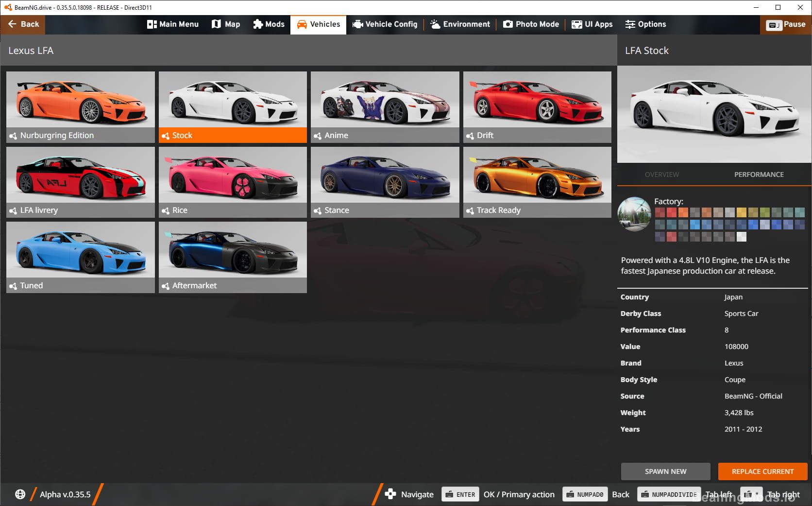Click the OK / Primary action label
The height and width of the screenshot is (506, 812).
pos(519,494)
